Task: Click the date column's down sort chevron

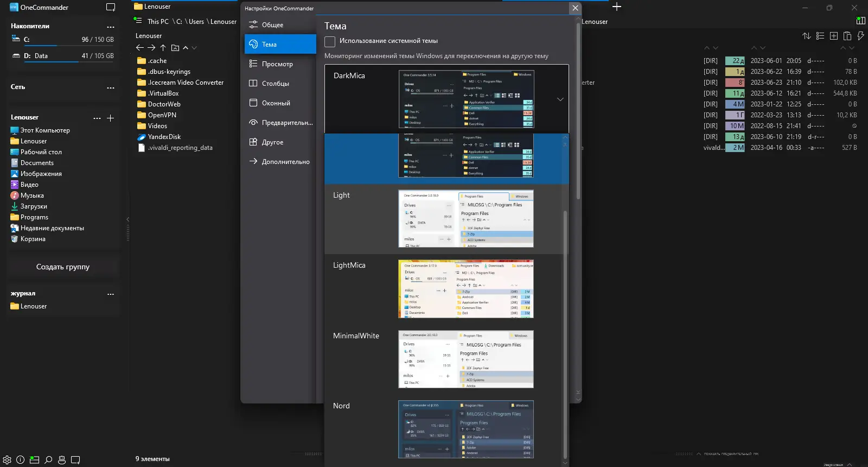Action: tap(763, 48)
